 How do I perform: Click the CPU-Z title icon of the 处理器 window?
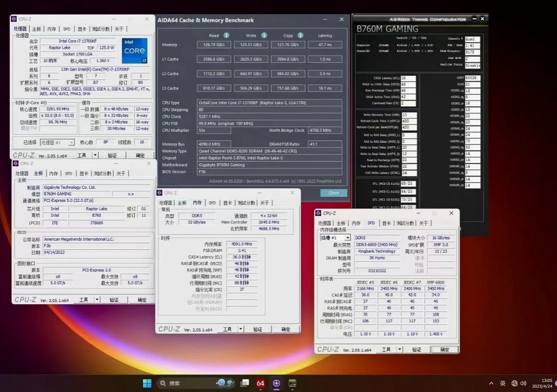click(x=14, y=19)
